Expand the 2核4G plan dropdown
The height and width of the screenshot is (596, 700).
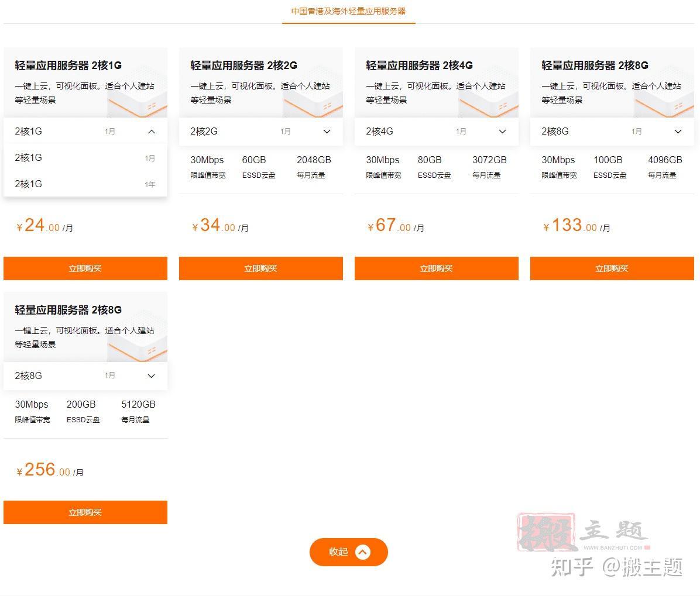[436, 132]
